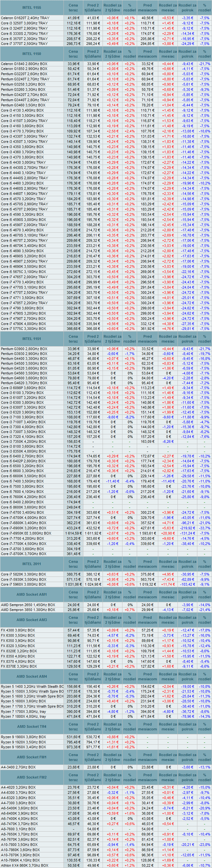Select the AMD Sempron 3850 1.30GHz BOX row name
The height and width of the screenshot is (868, 212).
pyautogui.click(x=28, y=610)
